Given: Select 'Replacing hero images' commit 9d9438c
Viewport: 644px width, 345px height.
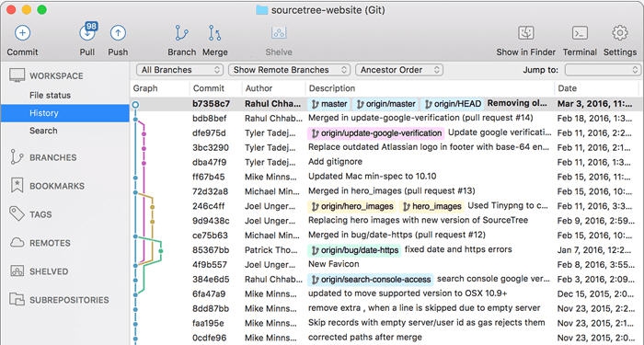Looking at the screenshot, I should 387,221.
